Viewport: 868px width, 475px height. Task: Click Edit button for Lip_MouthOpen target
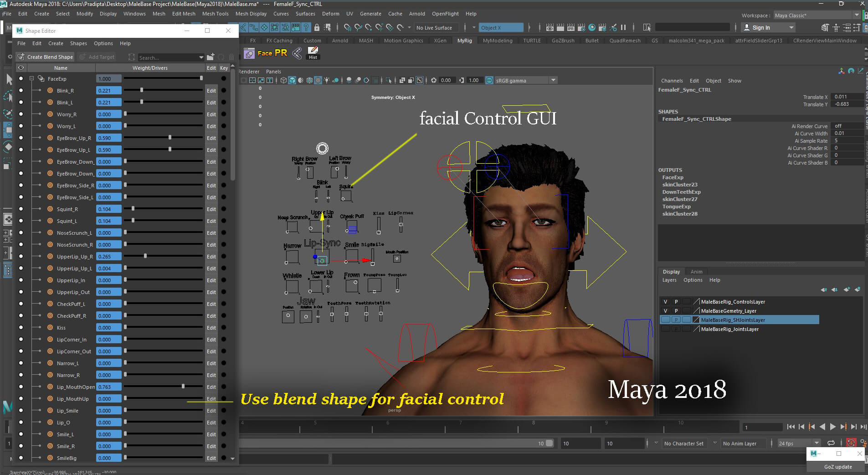coord(211,387)
